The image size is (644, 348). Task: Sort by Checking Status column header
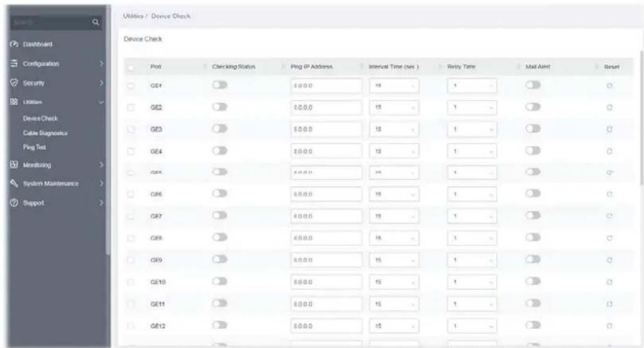(x=233, y=66)
